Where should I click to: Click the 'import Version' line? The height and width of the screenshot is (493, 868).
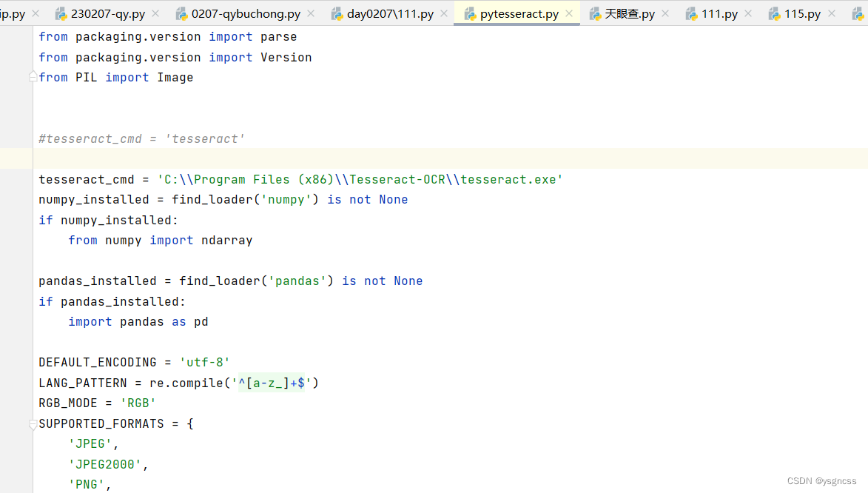pyautogui.click(x=175, y=57)
